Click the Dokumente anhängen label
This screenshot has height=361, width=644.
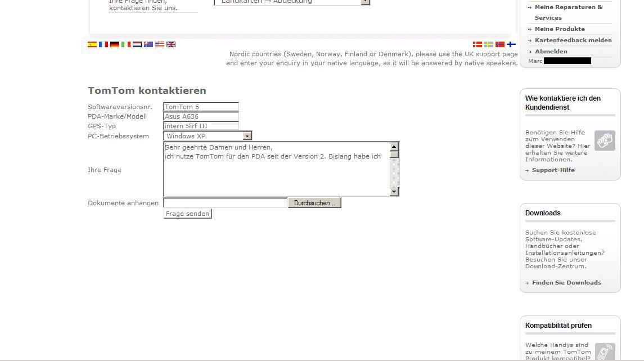123,203
